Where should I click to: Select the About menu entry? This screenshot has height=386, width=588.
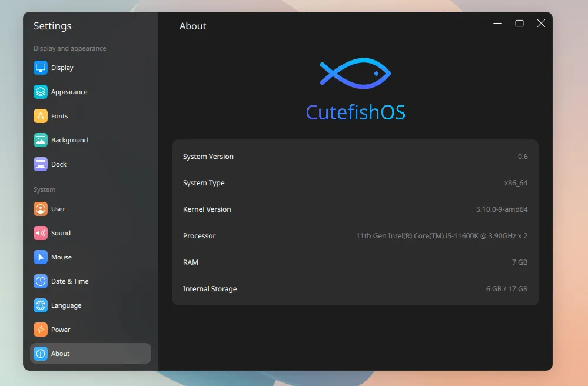click(x=90, y=354)
